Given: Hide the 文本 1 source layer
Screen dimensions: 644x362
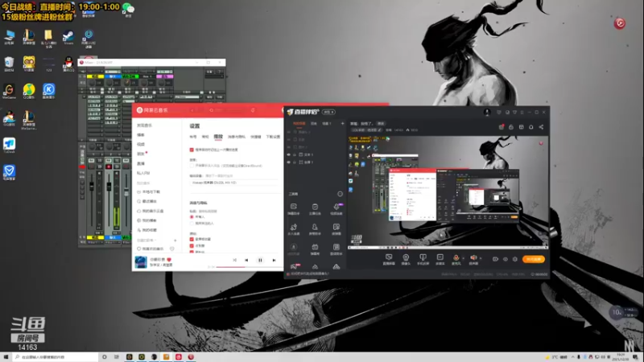Looking at the screenshot, I should coord(289,154).
